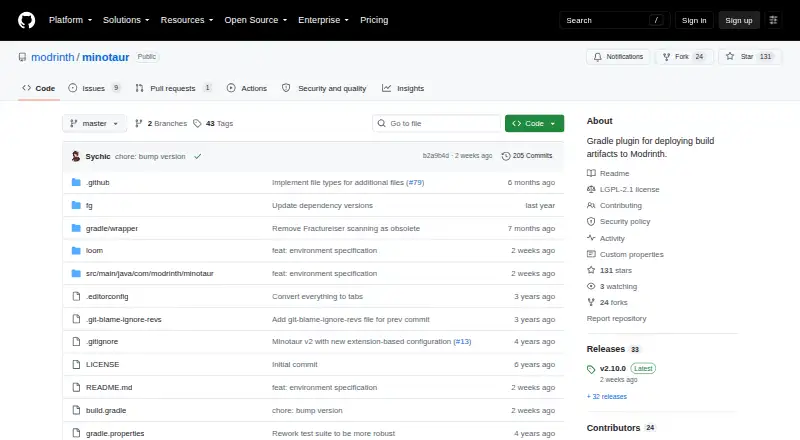
Task: Open pull request #13 link
Action: tap(462, 341)
